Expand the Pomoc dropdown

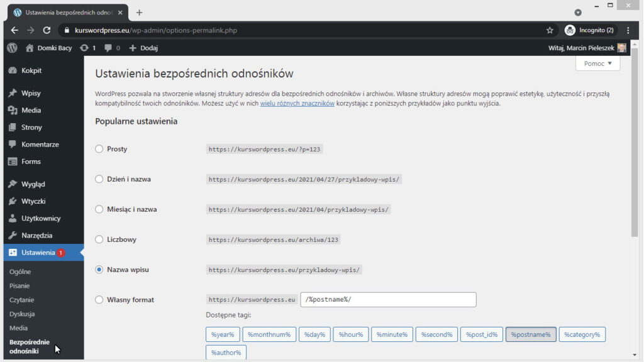point(597,63)
